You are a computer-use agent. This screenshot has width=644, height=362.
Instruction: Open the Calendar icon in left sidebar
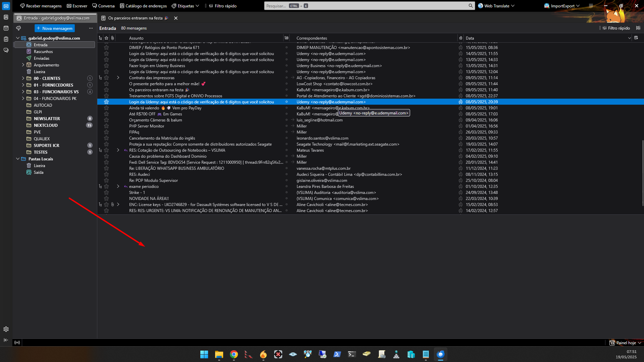(6, 28)
